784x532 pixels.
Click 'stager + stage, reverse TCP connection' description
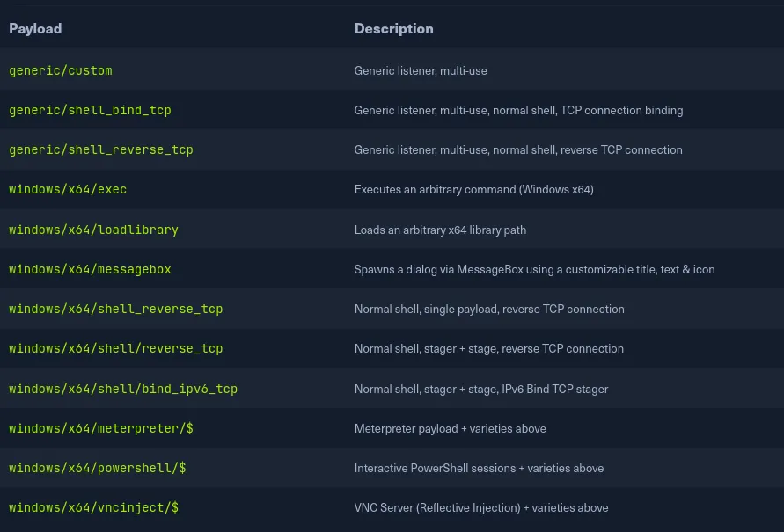(x=489, y=349)
